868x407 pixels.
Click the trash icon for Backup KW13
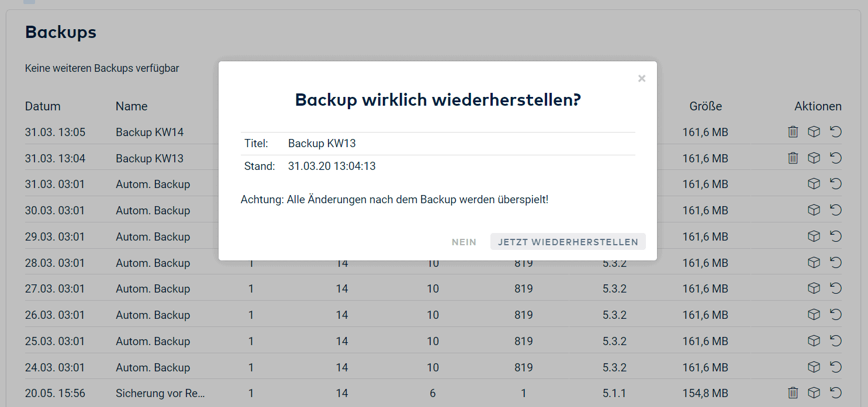click(793, 158)
